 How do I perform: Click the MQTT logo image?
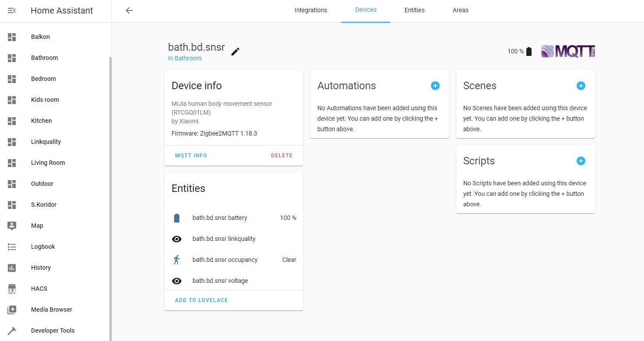click(x=568, y=52)
